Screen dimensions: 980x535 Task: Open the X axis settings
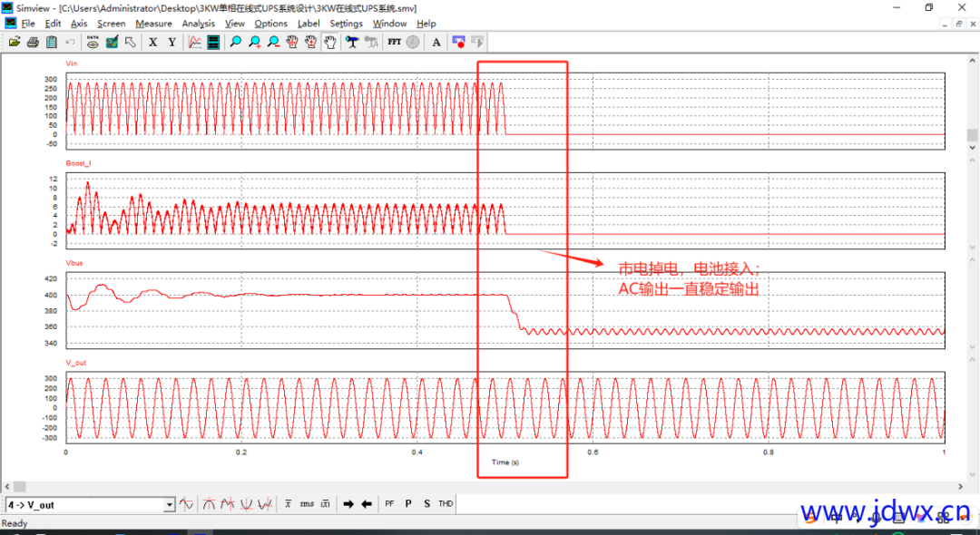(153, 42)
